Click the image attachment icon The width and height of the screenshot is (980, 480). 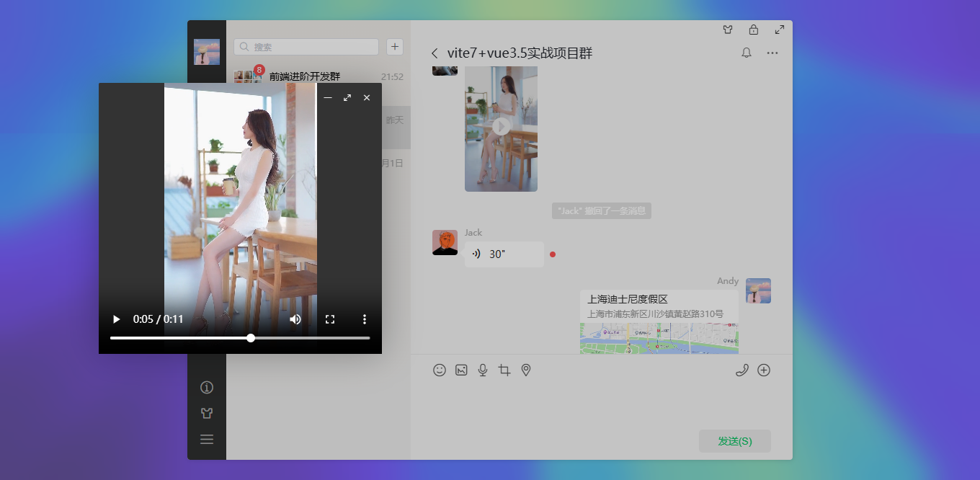[x=461, y=370]
